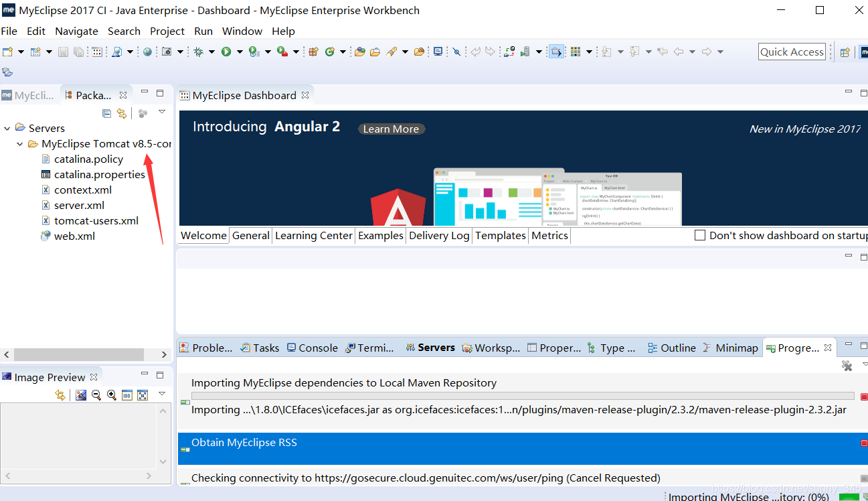
Task: Open the Project menu
Action: click(167, 31)
